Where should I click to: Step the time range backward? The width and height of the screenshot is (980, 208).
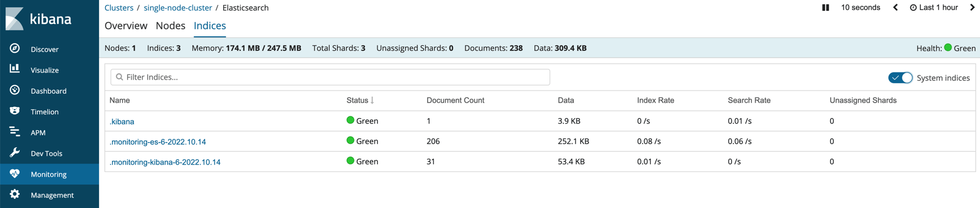point(895,8)
